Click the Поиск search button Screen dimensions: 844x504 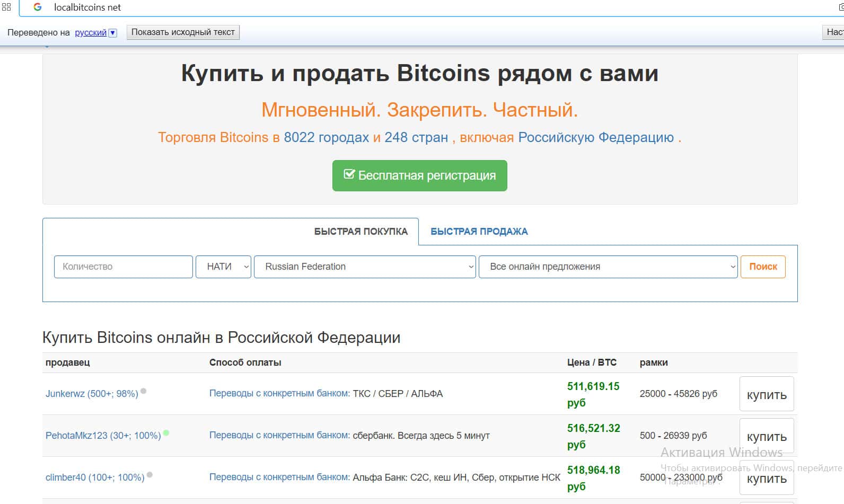point(763,267)
